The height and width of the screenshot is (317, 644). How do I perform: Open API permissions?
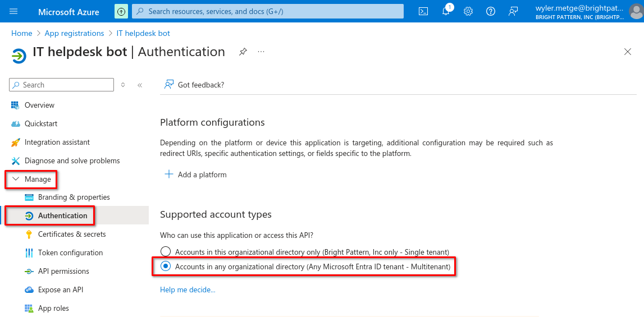63,271
